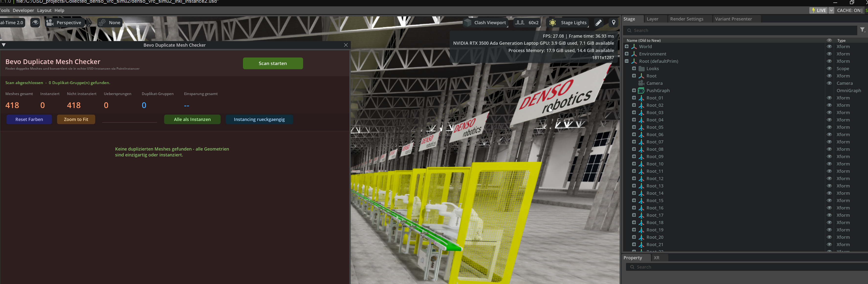The image size is (868, 284).
Task: Click the Property panel search field
Action: (747, 267)
